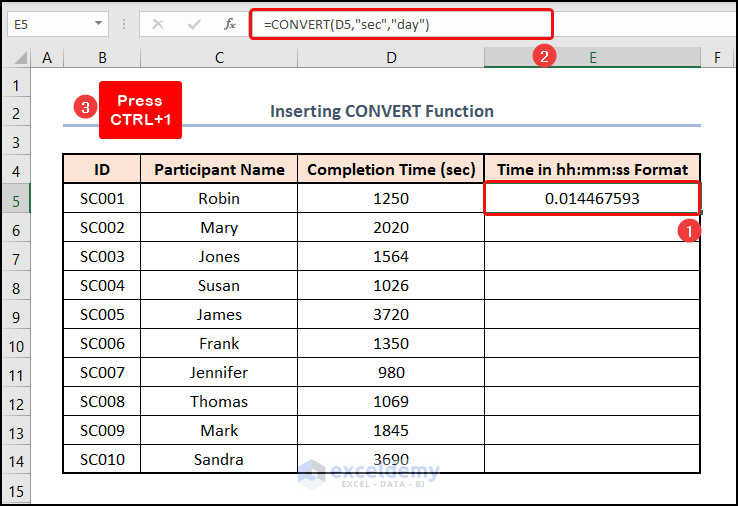Click the 'Inserting CONVERT Function' title cell

pyautogui.click(x=382, y=111)
